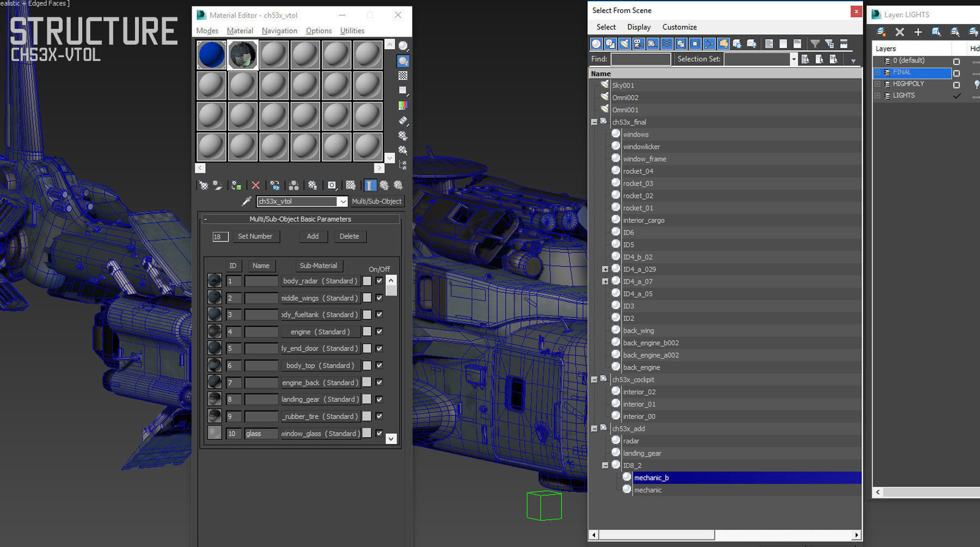Click the red Reset Map/Material icon
This screenshot has width=980, height=547.
[x=255, y=186]
